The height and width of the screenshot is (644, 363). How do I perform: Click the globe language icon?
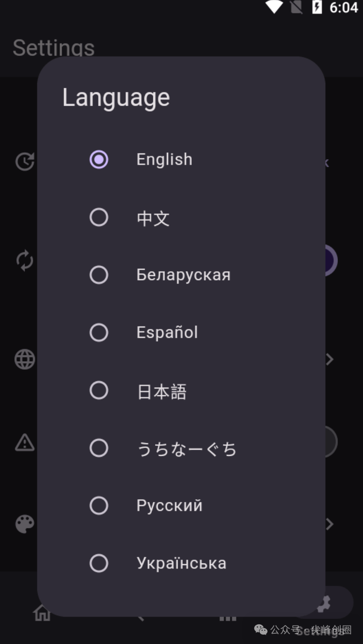[25, 359]
